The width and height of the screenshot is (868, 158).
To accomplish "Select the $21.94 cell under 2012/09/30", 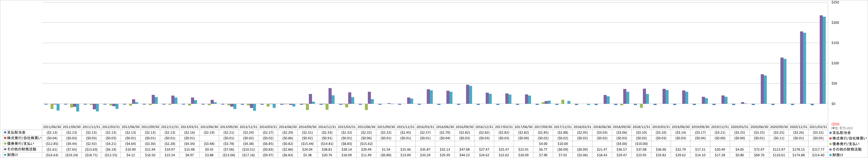I will [150, 149].
